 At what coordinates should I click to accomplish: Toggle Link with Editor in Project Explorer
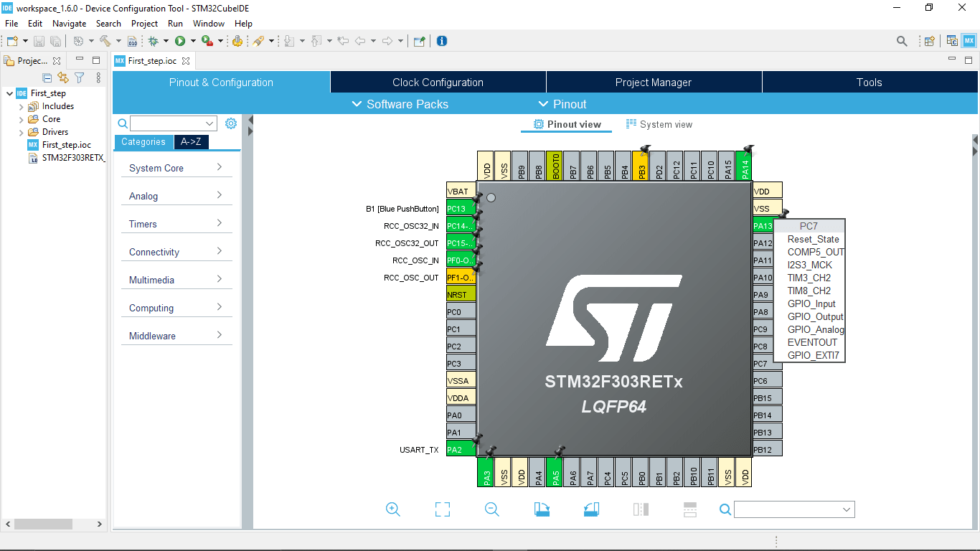(x=63, y=77)
